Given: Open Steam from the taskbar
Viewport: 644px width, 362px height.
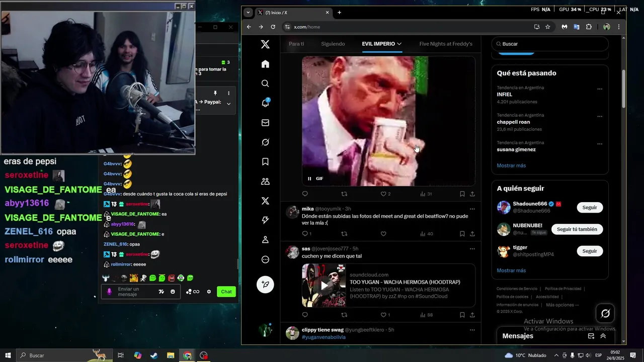Looking at the screenshot, I should 153,355.
